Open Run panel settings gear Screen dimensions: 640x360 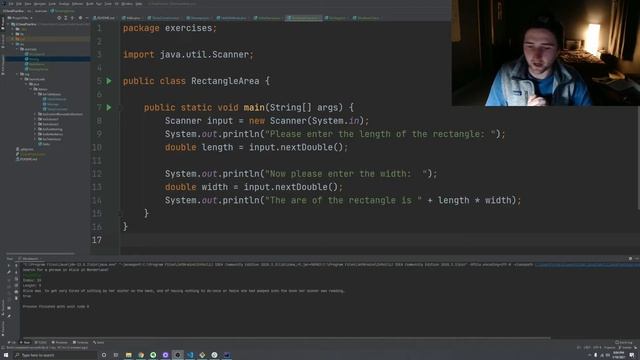[630, 258]
